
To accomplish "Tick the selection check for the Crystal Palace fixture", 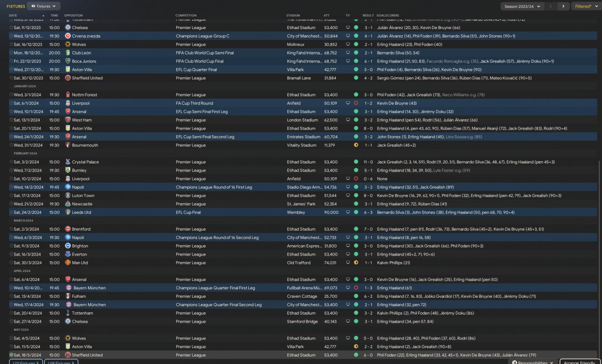I will point(11,162).
